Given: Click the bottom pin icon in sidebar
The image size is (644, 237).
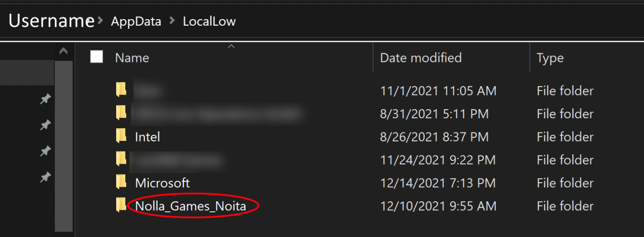Looking at the screenshot, I should 45,177.
